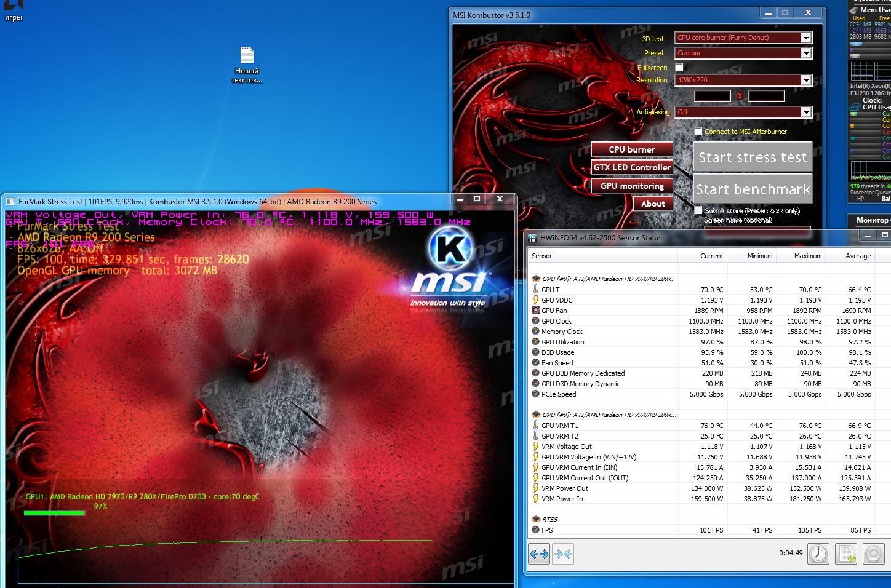The width and height of the screenshot is (891, 588).
Task: Select the "GPU D3D Memory Dynamic" label
Action: [581, 384]
